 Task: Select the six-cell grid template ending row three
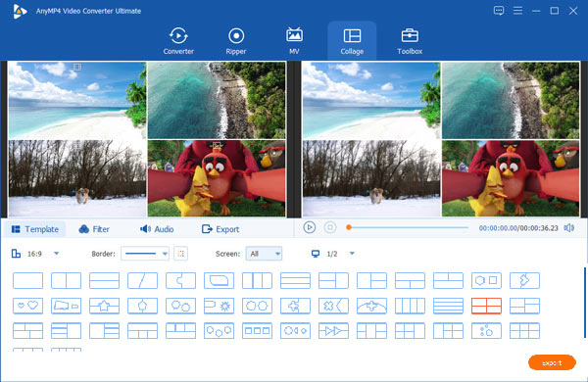(524, 331)
